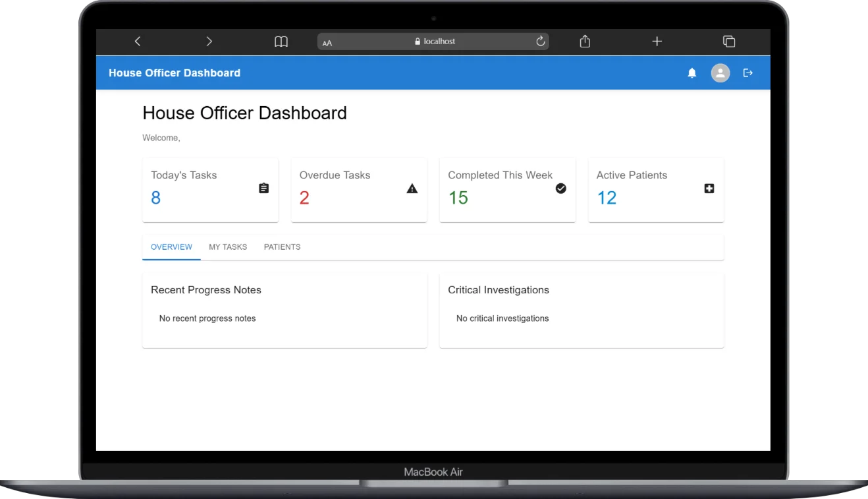Open the bookmarks icon in the browser toolbar

point(281,41)
